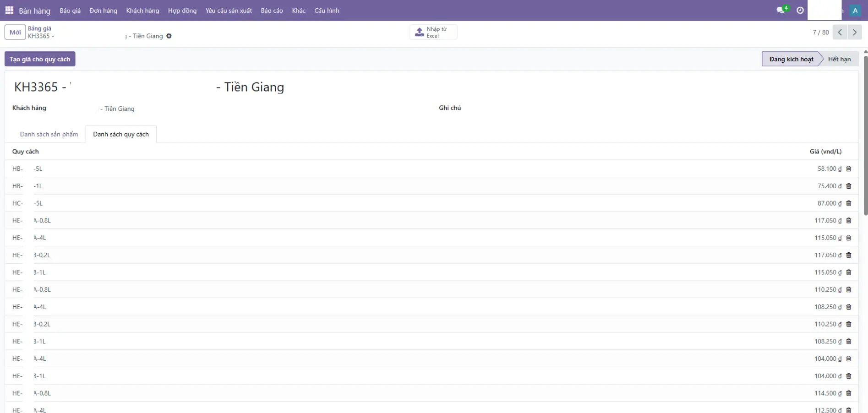Delete the 58.100 đ price row
868x413 pixels.
pos(849,169)
